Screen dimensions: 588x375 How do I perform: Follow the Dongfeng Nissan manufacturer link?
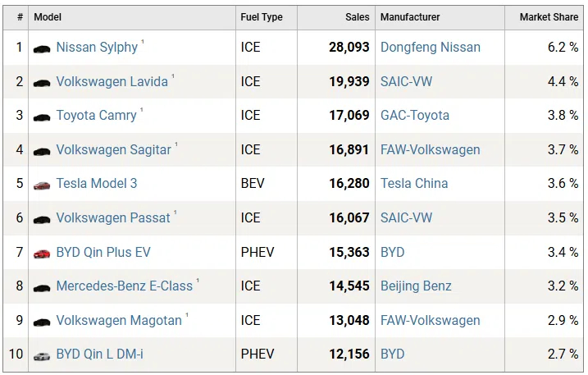coord(431,48)
